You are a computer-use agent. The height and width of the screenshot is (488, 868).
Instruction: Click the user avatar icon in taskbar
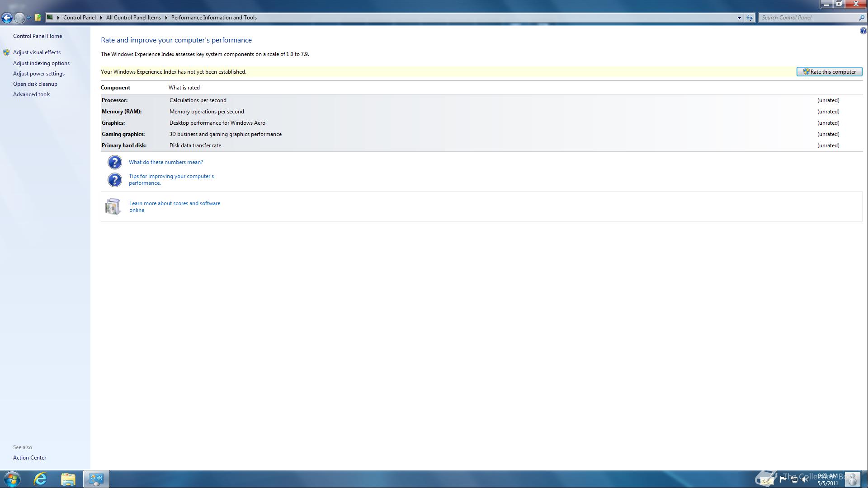click(x=852, y=479)
